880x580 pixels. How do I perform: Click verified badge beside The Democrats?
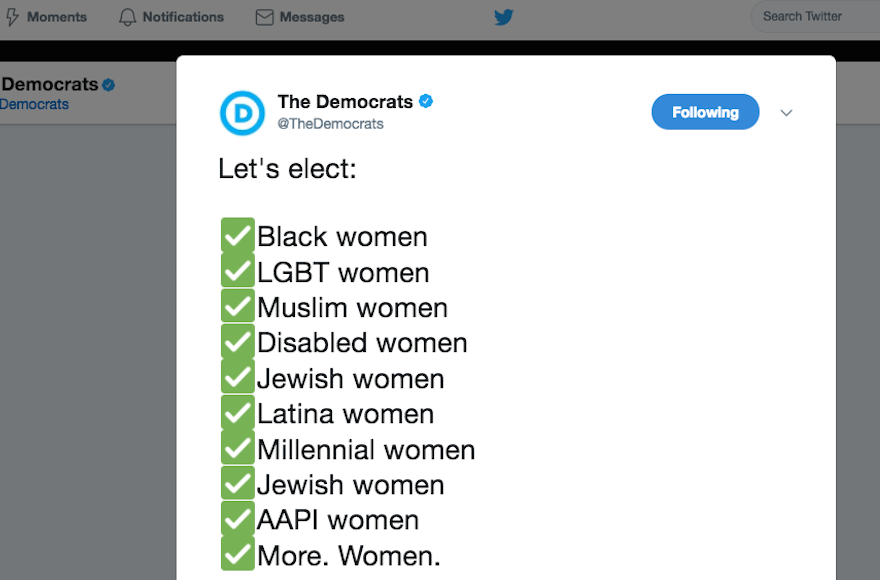coord(426,101)
